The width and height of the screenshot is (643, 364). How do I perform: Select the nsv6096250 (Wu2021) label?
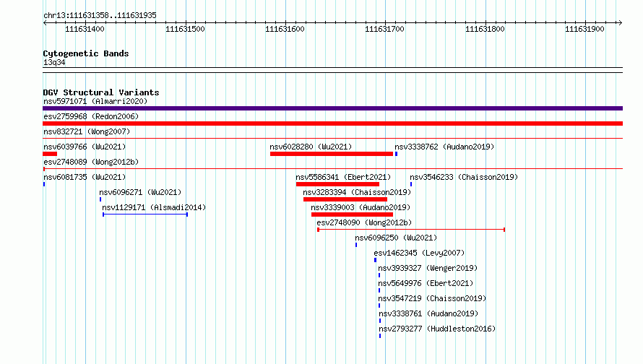(396, 238)
